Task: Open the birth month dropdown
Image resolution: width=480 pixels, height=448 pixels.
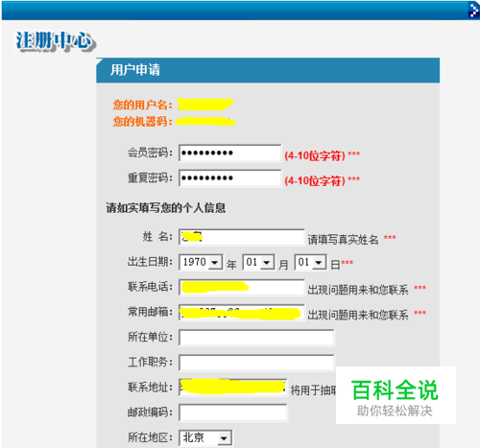Action: (x=258, y=262)
